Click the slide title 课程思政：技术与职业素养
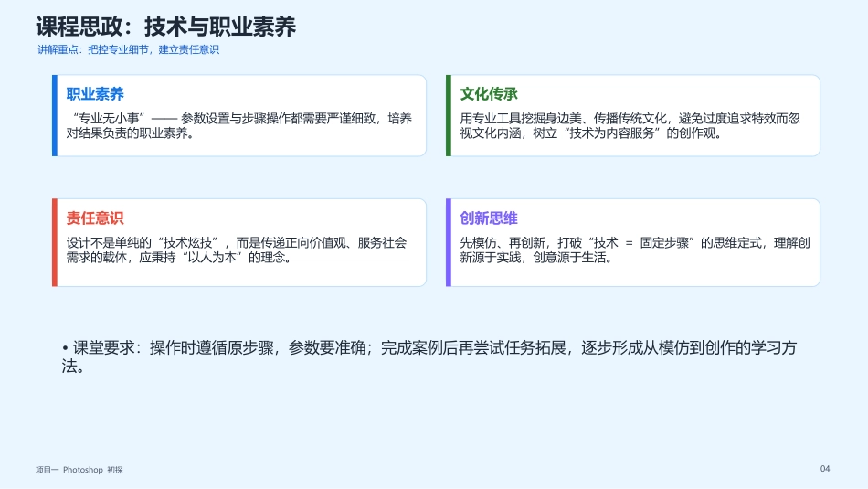The height and width of the screenshot is (489, 868). pos(166,27)
